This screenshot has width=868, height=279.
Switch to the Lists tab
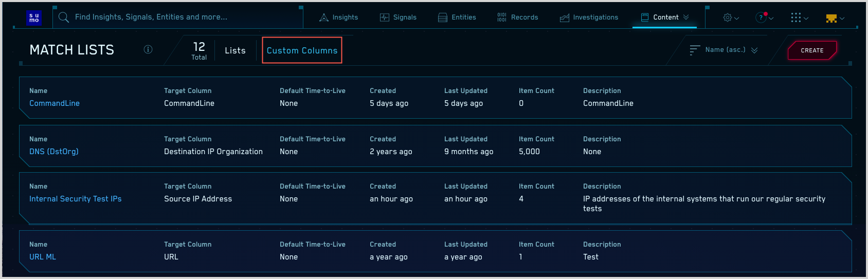tap(235, 50)
